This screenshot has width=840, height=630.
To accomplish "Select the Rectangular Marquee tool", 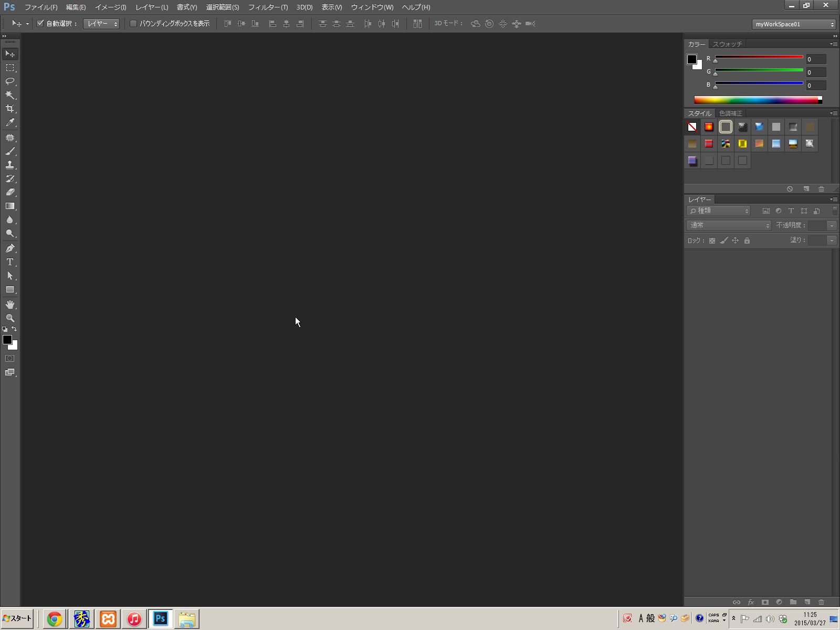I will tap(10, 68).
